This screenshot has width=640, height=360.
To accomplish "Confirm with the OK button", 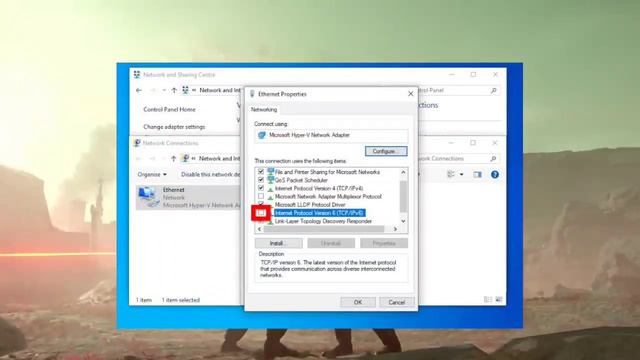I will 358,302.
